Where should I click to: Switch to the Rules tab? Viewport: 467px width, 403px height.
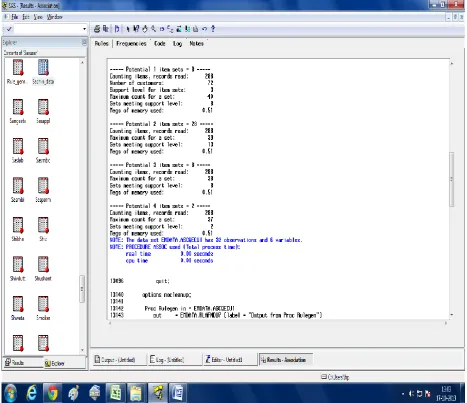click(102, 43)
